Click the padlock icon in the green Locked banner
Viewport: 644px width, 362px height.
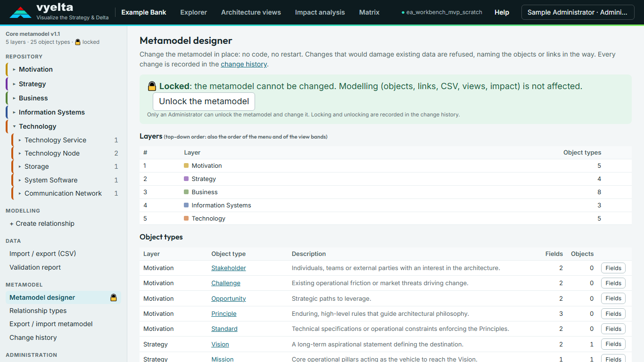click(x=152, y=86)
